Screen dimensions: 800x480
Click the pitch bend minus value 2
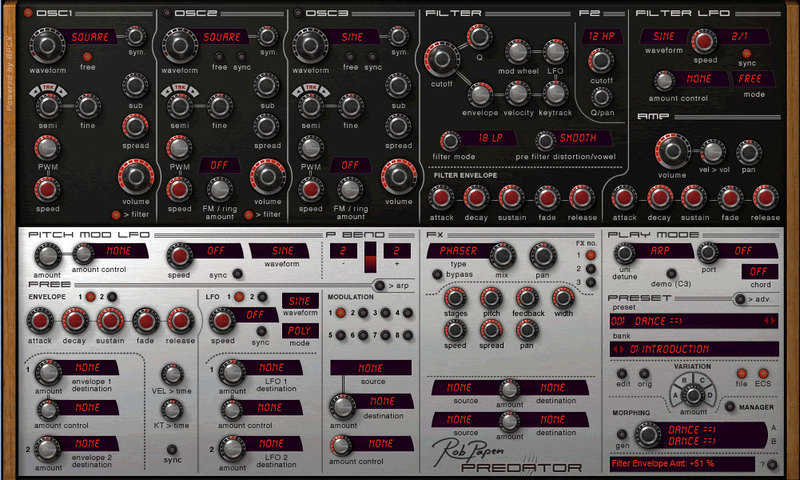tap(343, 250)
